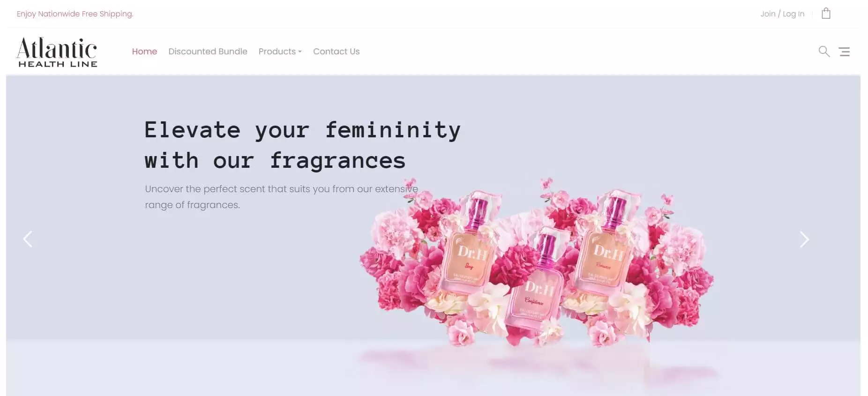Click the search magnifier icon
The width and height of the screenshot is (868, 396).
pos(824,52)
